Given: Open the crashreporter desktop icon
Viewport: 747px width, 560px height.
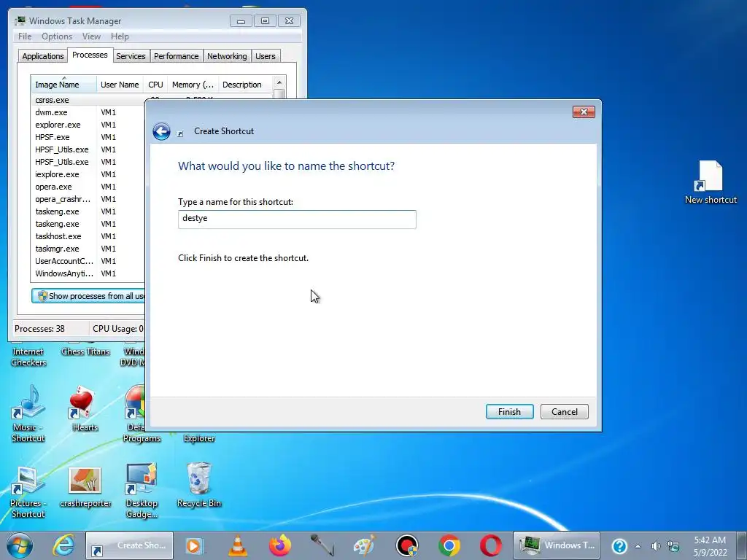Looking at the screenshot, I should tap(85, 487).
